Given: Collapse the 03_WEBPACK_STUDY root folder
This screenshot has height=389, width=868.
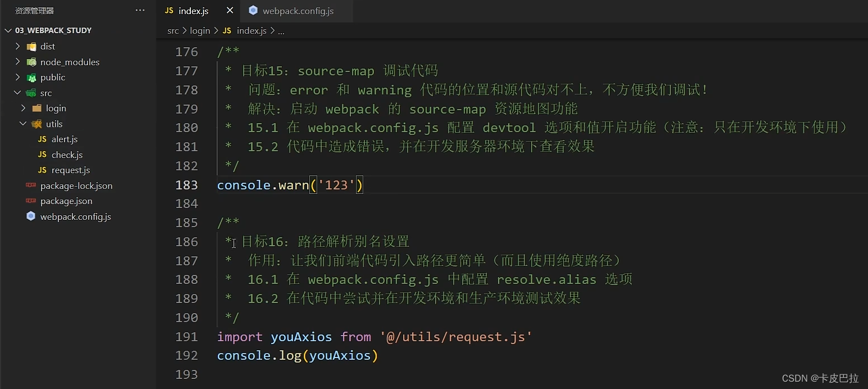Looking at the screenshot, I should click(8, 30).
